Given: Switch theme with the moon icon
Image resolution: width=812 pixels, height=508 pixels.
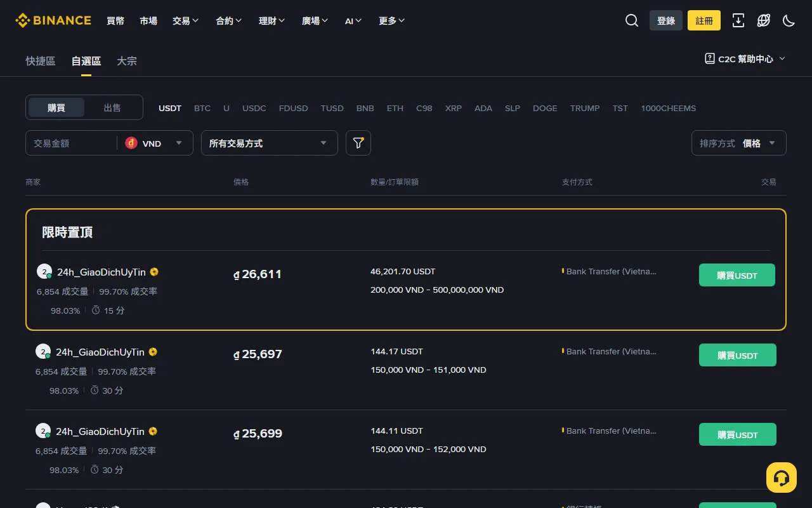Looking at the screenshot, I should 789,20.
